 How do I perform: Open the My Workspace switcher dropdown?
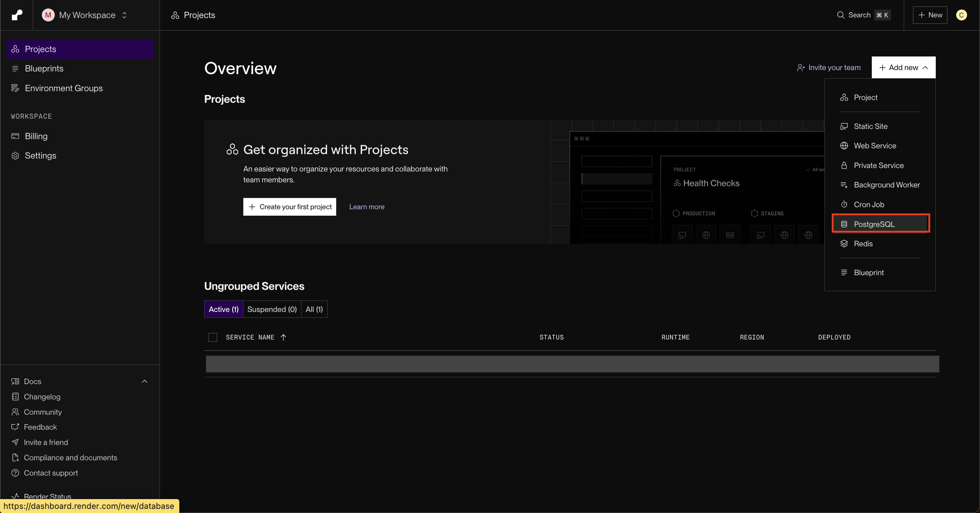tap(87, 15)
